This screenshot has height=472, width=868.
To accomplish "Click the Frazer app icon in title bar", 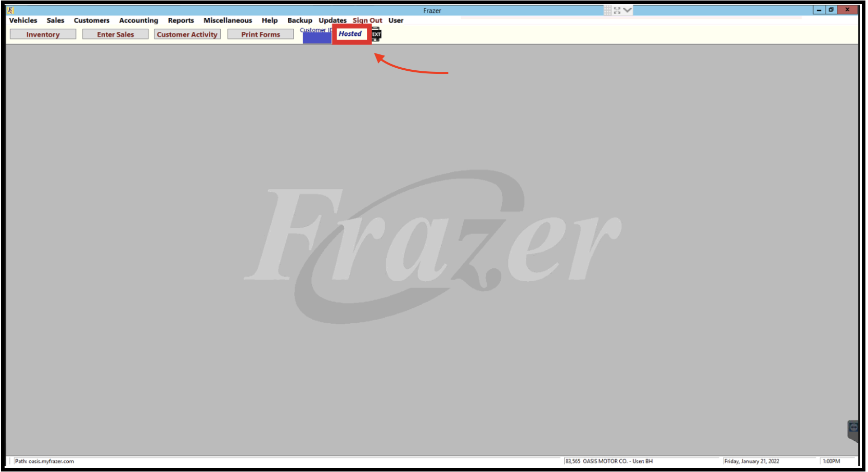I will click(x=11, y=10).
